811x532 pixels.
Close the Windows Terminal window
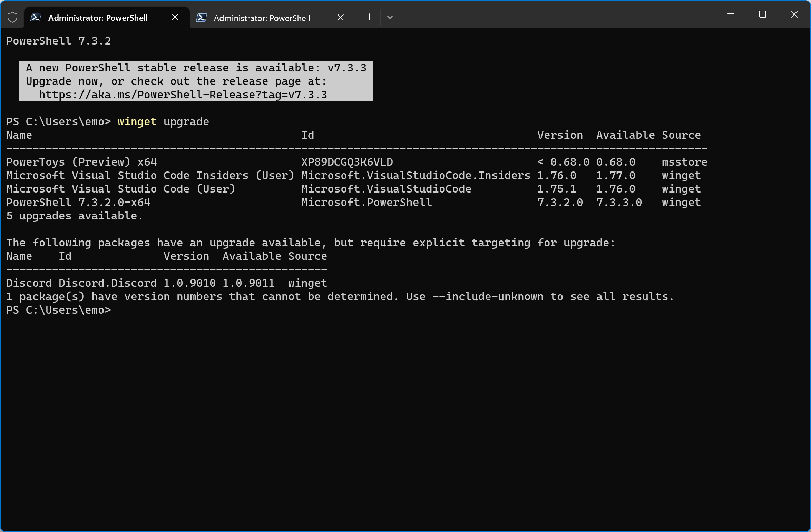click(x=794, y=14)
